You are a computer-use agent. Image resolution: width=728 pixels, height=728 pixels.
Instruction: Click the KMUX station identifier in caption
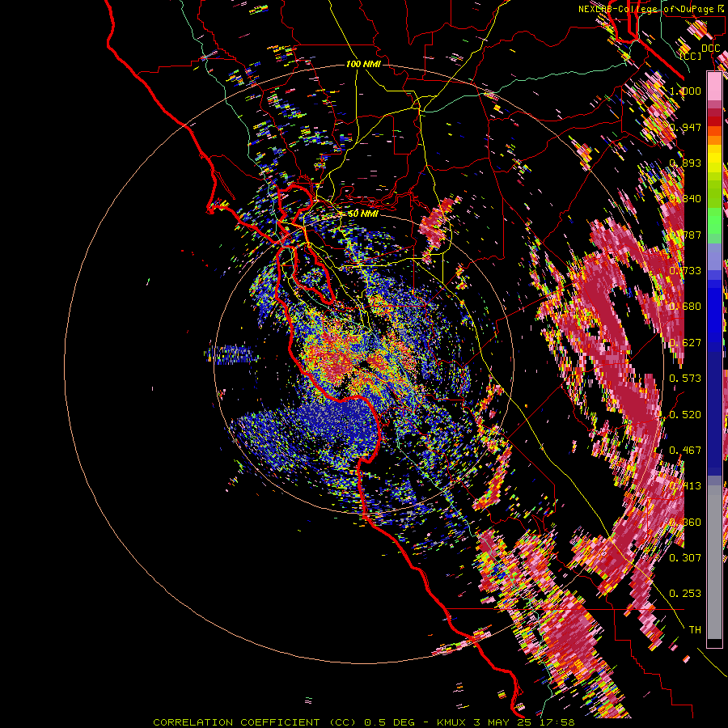451,722
